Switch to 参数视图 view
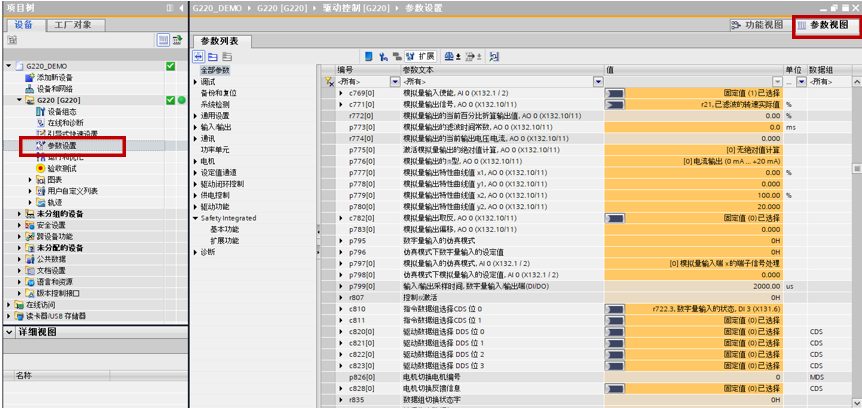 click(x=826, y=24)
